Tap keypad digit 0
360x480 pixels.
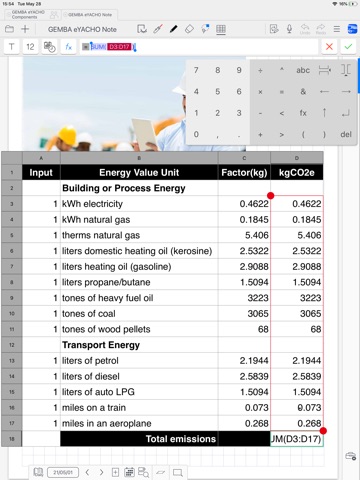(196, 134)
